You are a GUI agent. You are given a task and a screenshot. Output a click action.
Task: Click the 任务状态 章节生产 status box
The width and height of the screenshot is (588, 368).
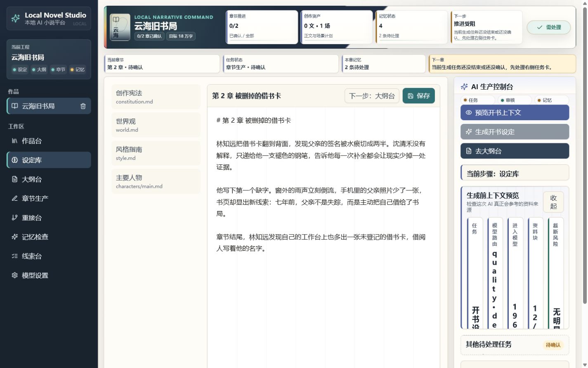click(x=281, y=64)
